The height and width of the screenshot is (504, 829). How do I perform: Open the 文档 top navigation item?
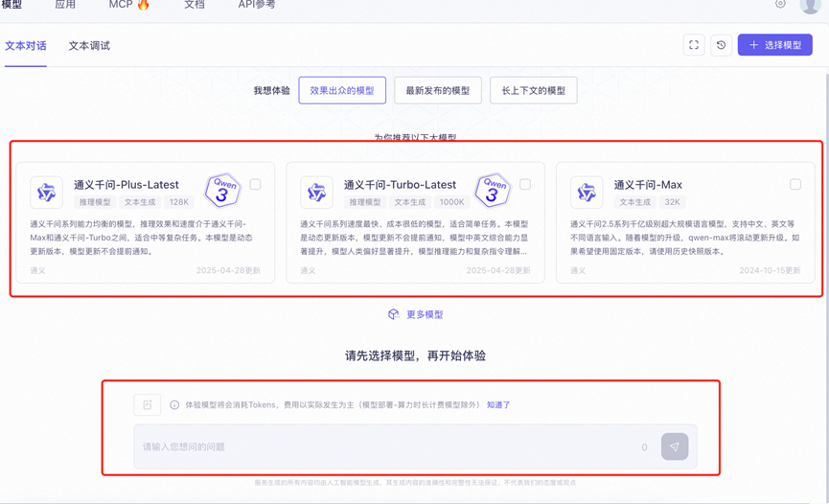[x=194, y=4]
